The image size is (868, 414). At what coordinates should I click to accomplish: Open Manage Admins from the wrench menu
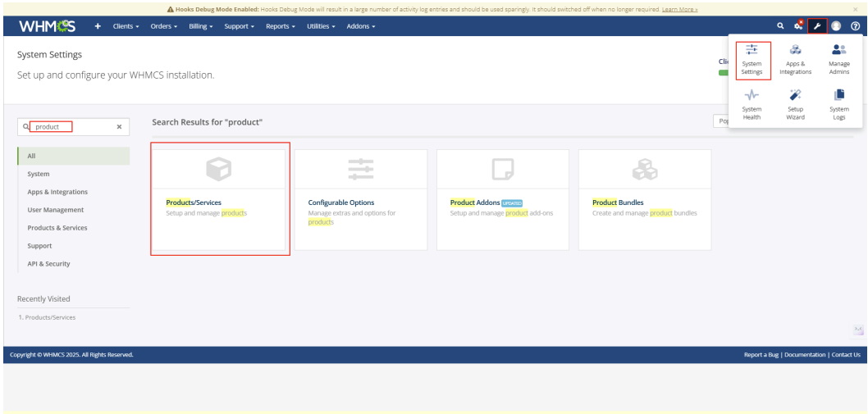tap(839, 61)
